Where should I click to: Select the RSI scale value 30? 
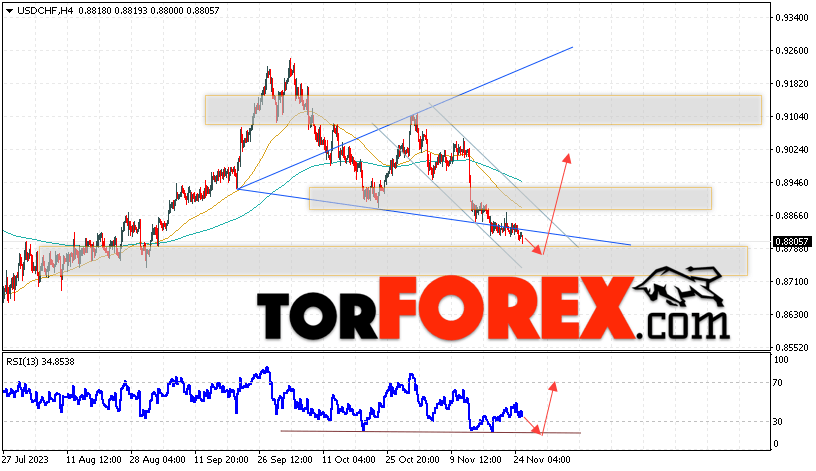point(777,422)
